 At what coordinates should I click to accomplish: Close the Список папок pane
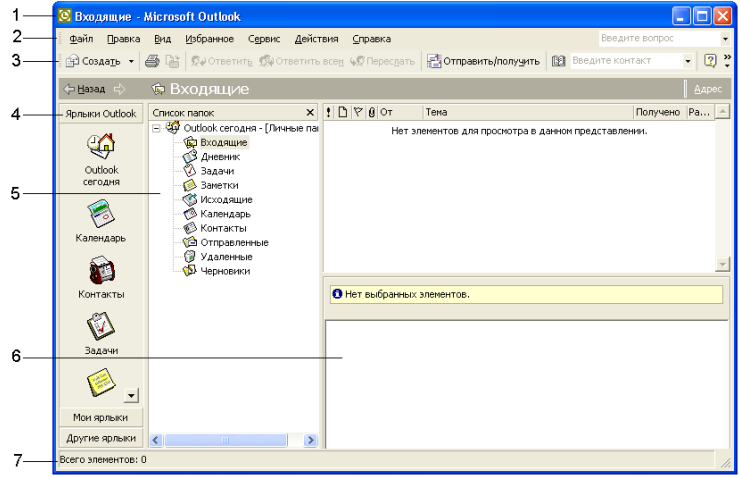[x=310, y=112]
